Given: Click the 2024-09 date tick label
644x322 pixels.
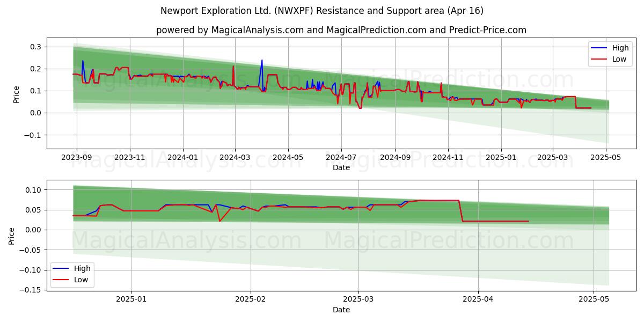Looking at the screenshot, I should click(395, 157).
